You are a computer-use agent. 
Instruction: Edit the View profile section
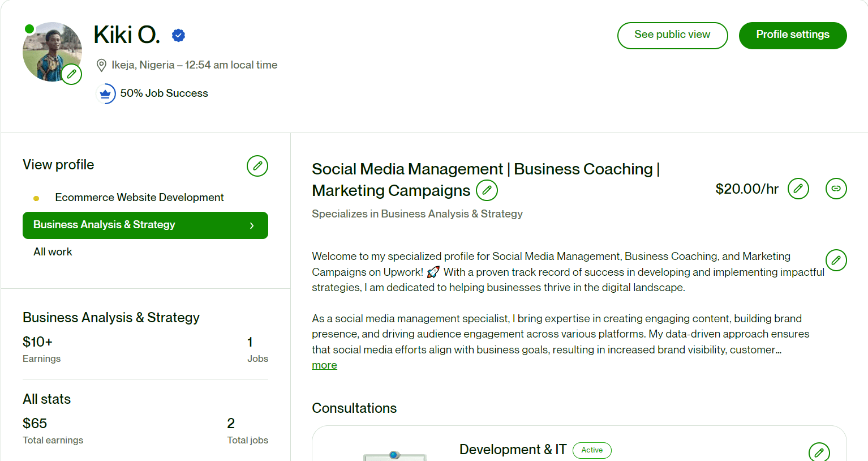(x=257, y=166)
